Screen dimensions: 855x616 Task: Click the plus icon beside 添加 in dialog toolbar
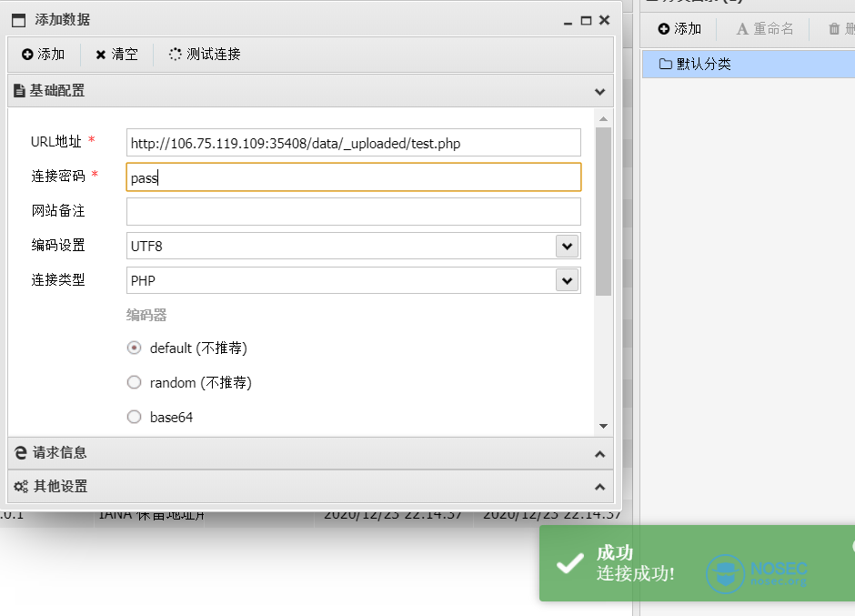[27, 54]
